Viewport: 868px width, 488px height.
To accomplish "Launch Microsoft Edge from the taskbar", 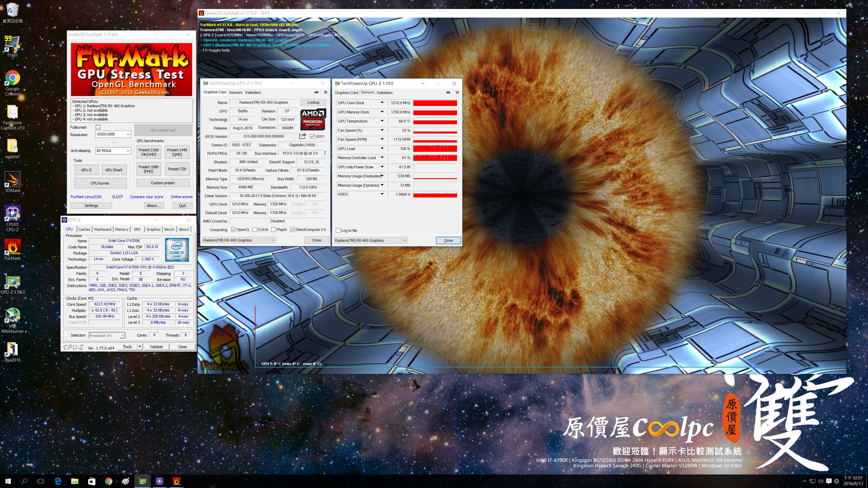I will [x=58, y=481].
